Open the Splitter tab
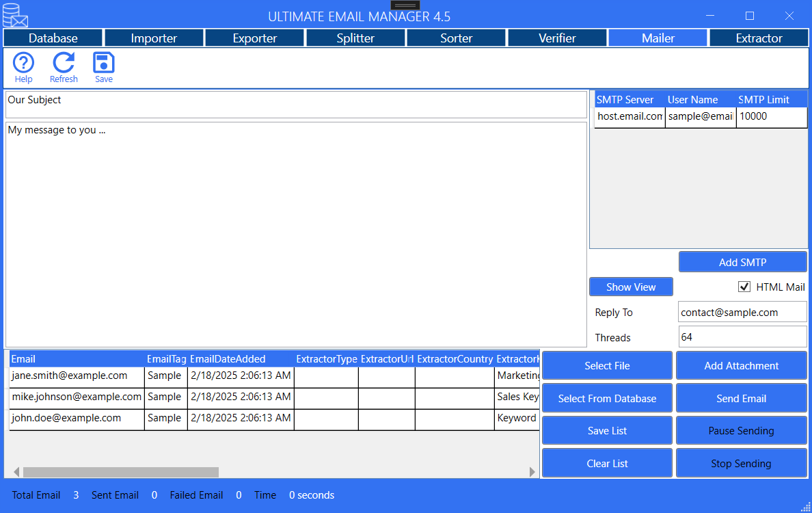The width and height of the screenshot is (812, 513). [355, 38]
